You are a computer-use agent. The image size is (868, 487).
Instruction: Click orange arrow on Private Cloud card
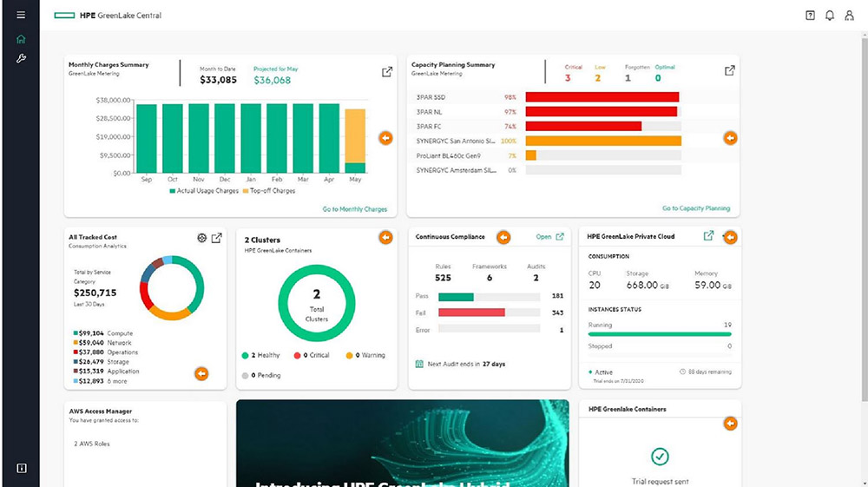pos(730,237)
